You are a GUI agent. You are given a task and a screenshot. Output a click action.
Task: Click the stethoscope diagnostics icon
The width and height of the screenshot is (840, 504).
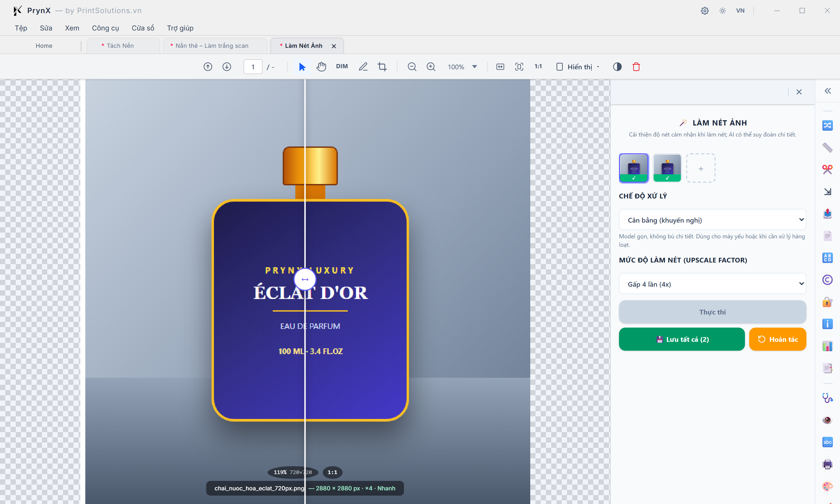tap(827, 398)
